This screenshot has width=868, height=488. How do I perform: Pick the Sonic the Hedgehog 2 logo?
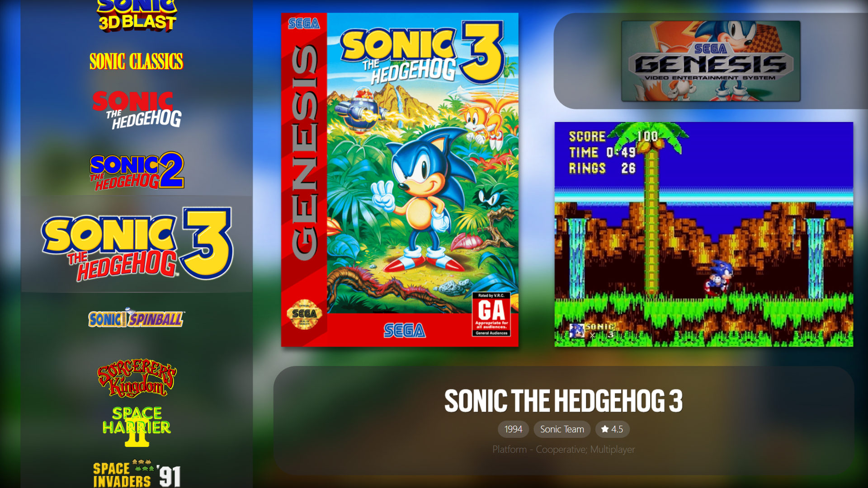[137, 171]
